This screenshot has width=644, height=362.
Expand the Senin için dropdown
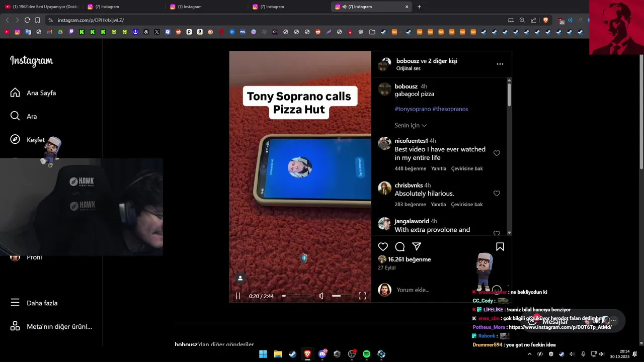411,125
